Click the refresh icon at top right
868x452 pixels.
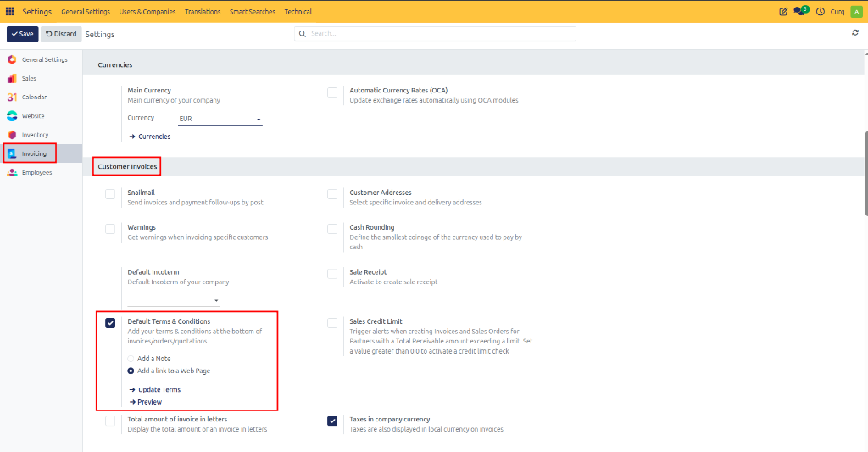click(855, 33)
